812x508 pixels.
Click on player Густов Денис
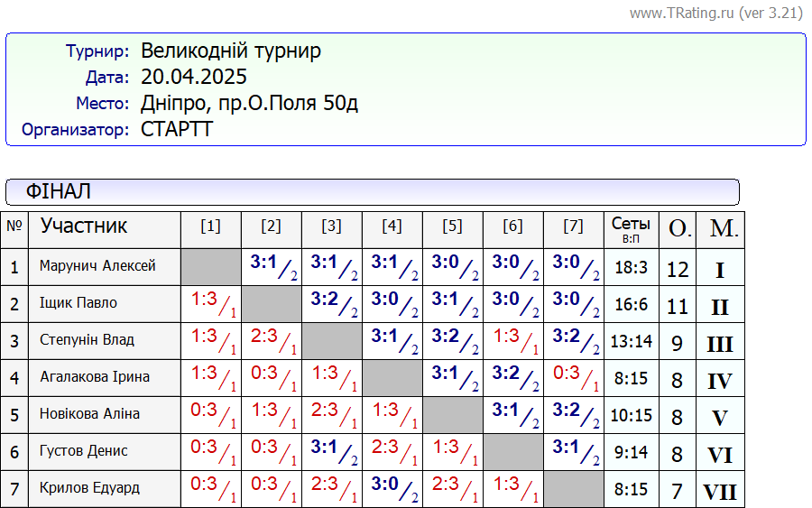coord(84,451)
